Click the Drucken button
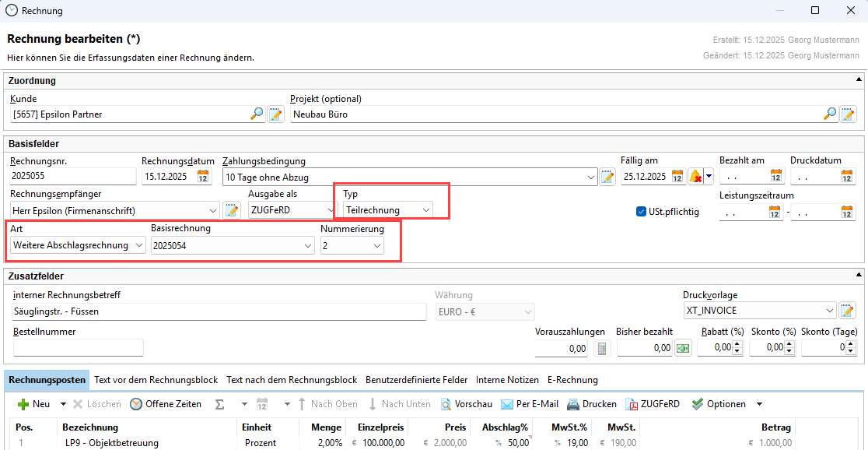The width and height of the screenshot is (868, 450). pos(591,404)
